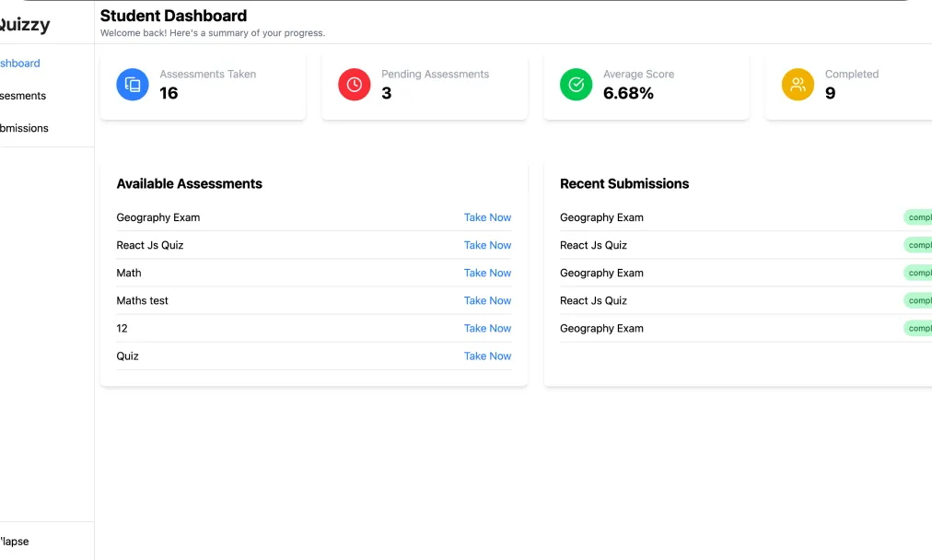This screenshot has height=560, width=932.
Task: Select the Maths test assessment name
Action: tap(142, 300)
